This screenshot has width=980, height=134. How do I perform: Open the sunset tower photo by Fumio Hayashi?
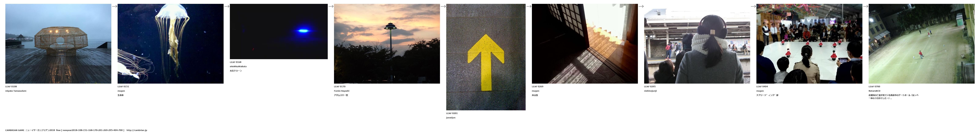click(387, 43)
